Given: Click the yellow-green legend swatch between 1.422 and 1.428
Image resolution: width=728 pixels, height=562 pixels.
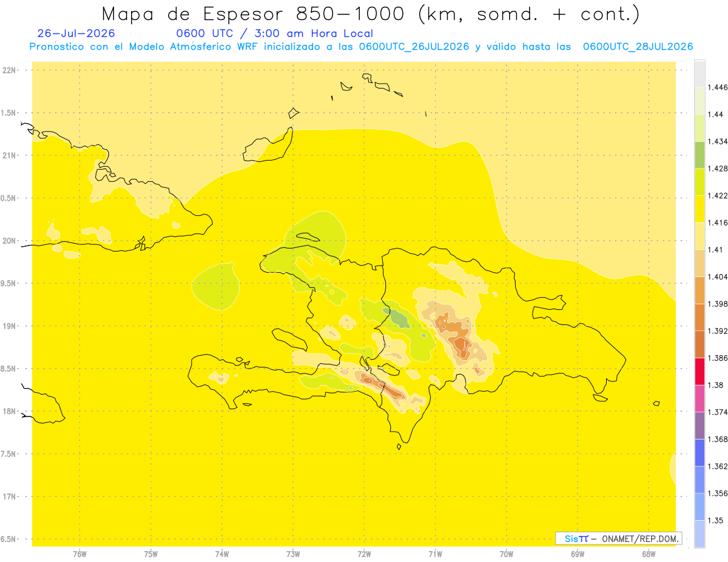Looking at the screenshot, I should pos(699,182).
